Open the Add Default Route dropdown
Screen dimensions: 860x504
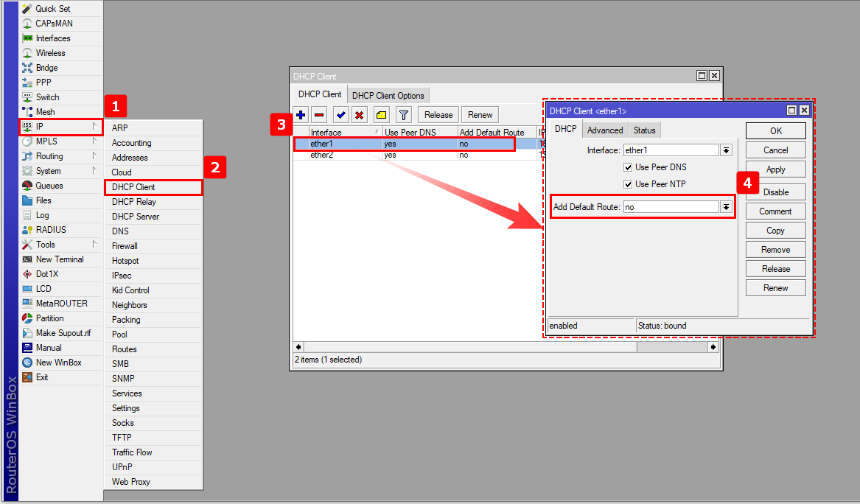click(726, 207)
